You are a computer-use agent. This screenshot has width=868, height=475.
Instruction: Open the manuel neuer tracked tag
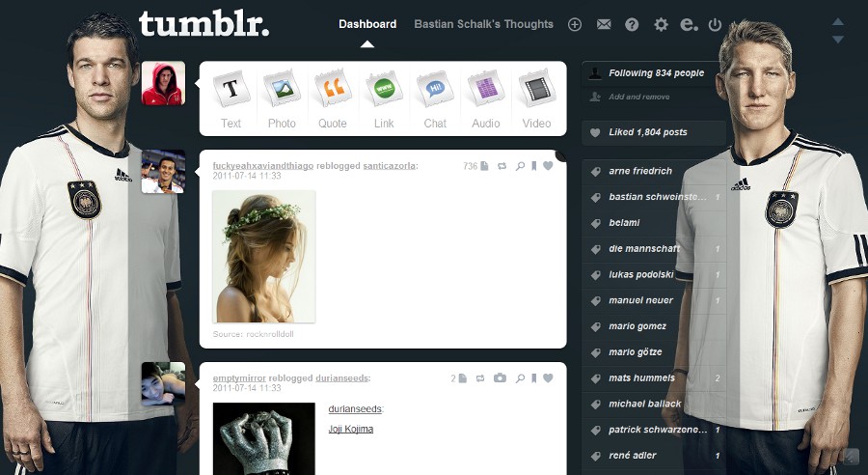654,300
